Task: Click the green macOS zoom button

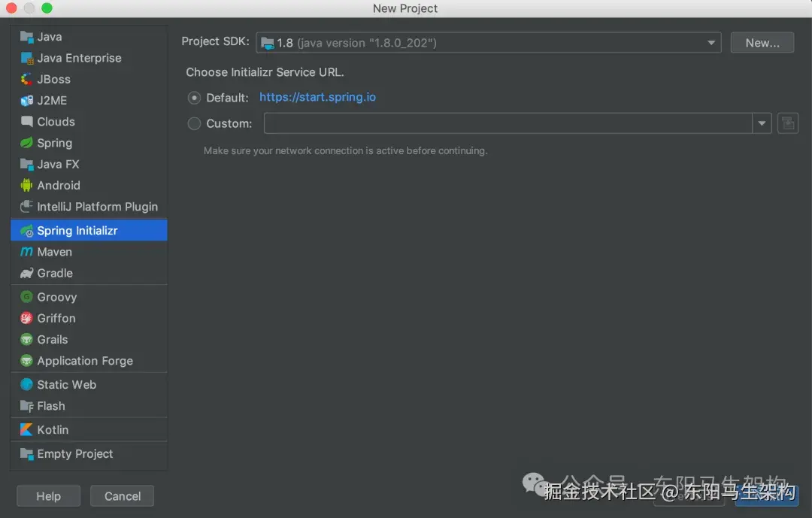Action: tap(47, 8)
